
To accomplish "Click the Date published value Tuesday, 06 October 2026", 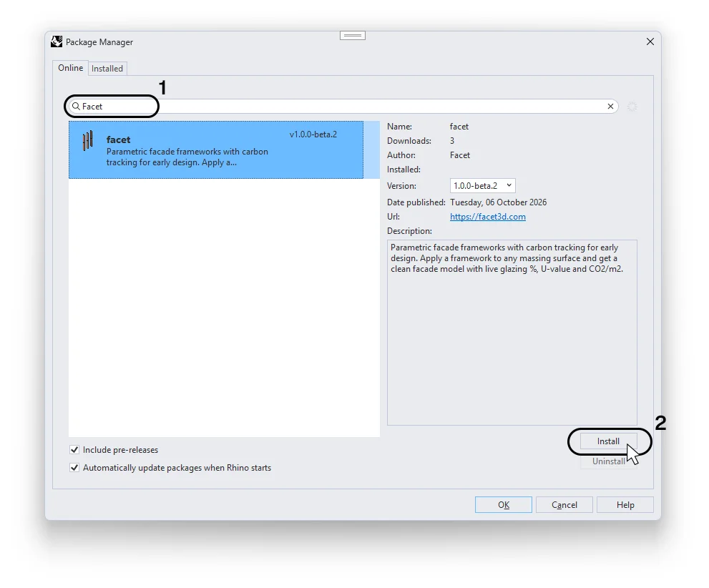I will coord(498,202).
